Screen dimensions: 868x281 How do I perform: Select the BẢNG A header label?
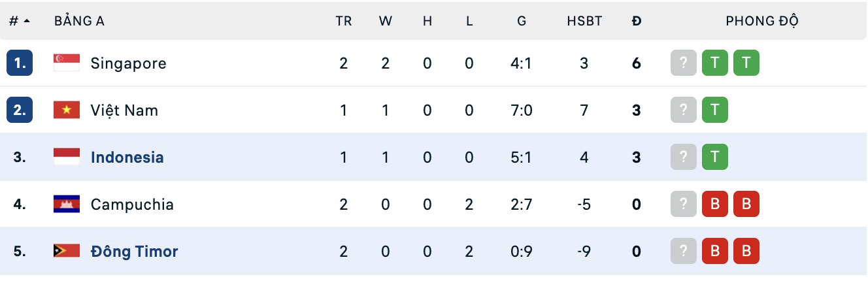coord(79,21)
